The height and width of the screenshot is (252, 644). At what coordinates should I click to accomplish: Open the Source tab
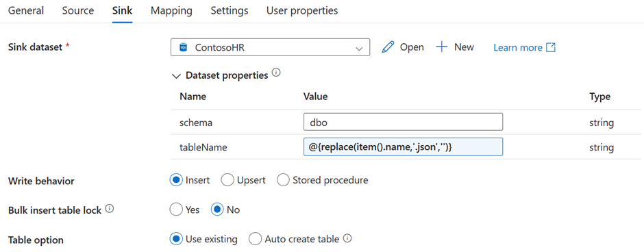(x=78, y=11)
